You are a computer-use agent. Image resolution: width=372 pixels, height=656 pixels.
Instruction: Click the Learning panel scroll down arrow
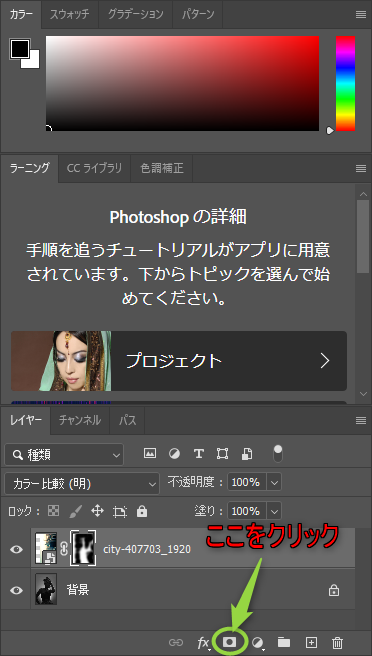pyautogui.click(x=363, y=394)
